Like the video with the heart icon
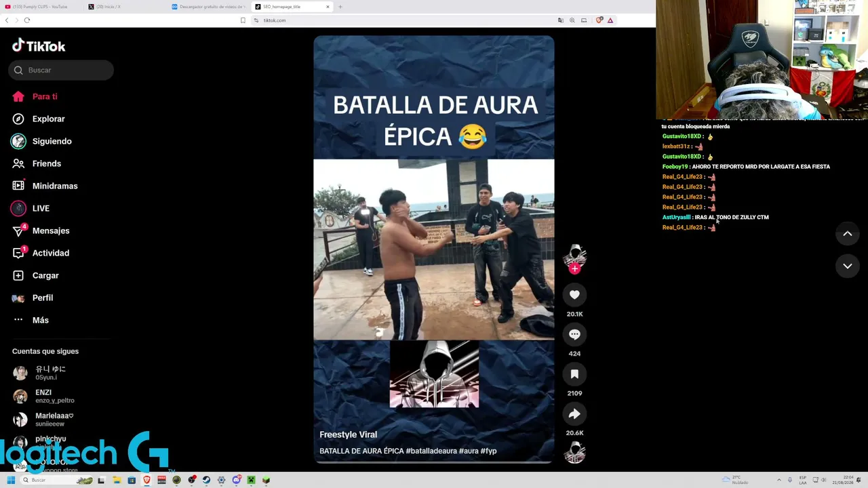The height and width of the screenshot is (488, 868). 574,294
